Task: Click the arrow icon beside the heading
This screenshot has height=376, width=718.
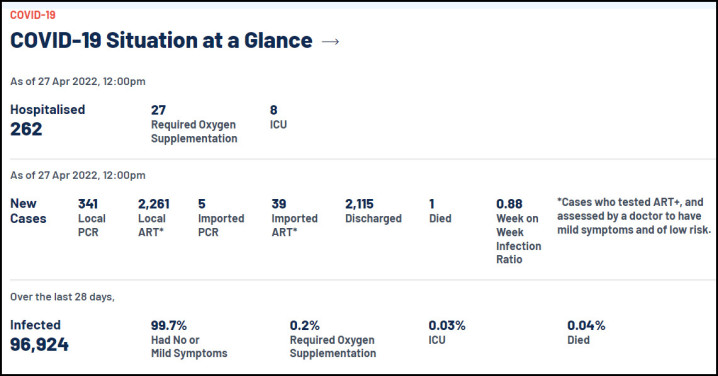Action: 330,42
